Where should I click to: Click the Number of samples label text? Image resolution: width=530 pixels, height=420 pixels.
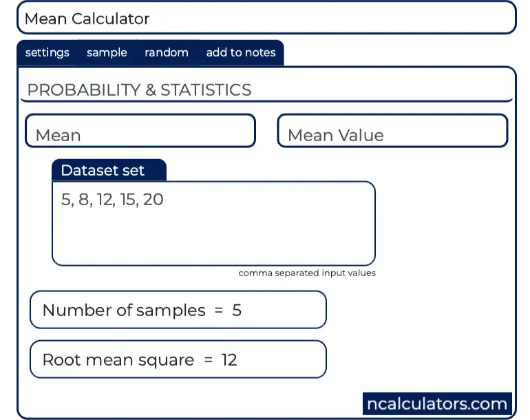pyautogui.click(x=124, y=311)
